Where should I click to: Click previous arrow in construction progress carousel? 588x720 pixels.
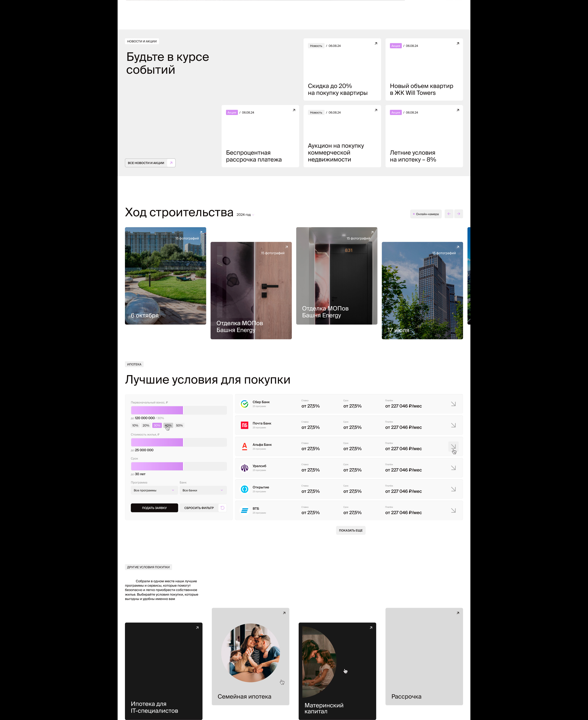click(449, 214)
